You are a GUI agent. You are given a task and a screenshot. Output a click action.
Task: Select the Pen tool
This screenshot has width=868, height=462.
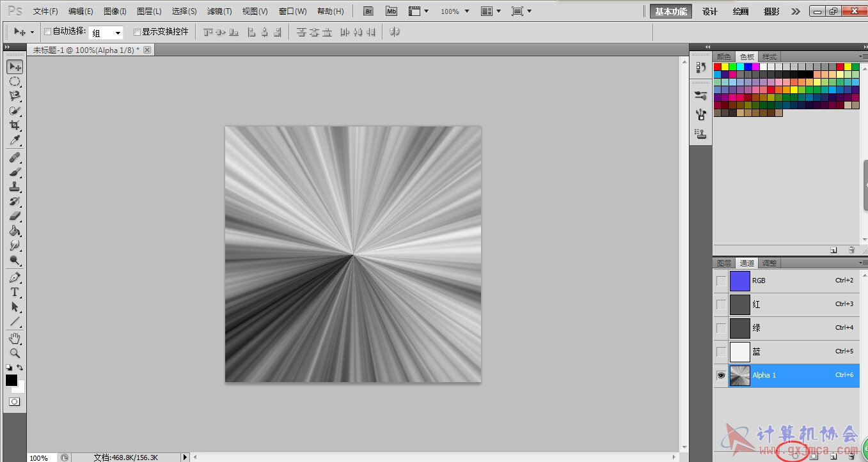[15, 278]
